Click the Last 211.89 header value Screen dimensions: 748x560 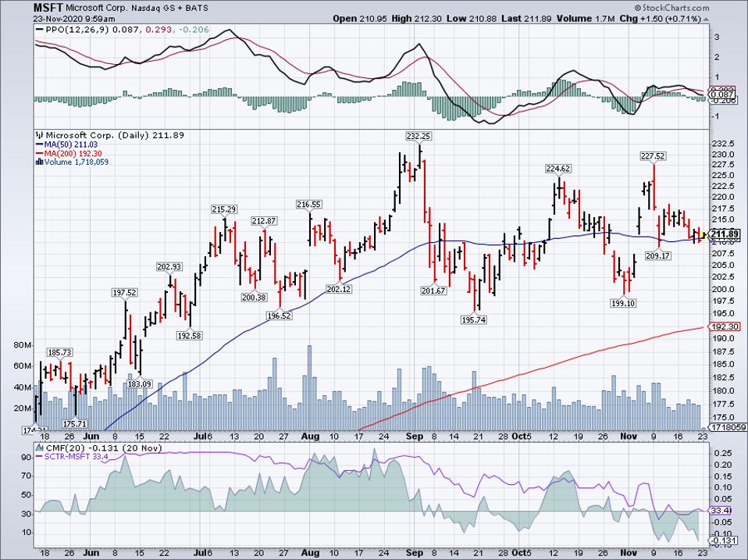pyautogui.click(x=527, y=19)
